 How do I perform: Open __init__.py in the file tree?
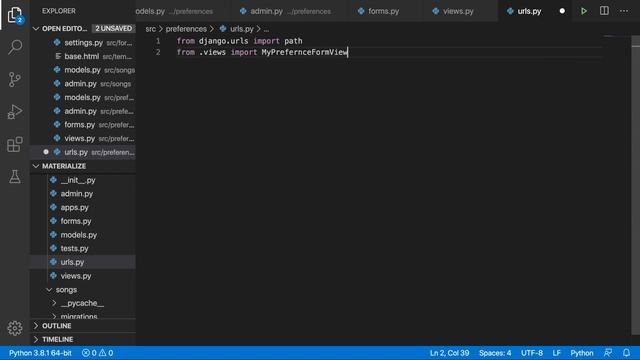[x=83, y=180]
